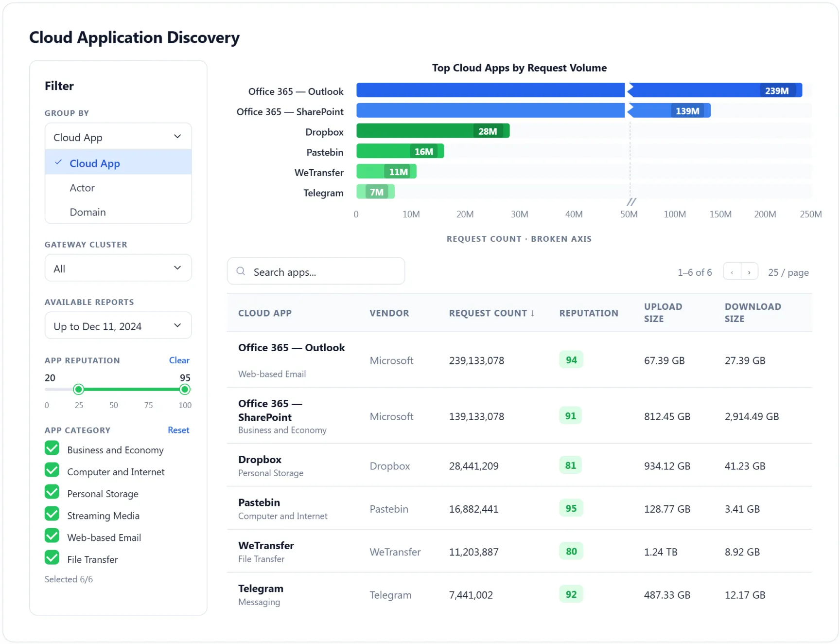Open the Dropbox app name in table
This screenshot has width=840, height=644.
[260, 459]
